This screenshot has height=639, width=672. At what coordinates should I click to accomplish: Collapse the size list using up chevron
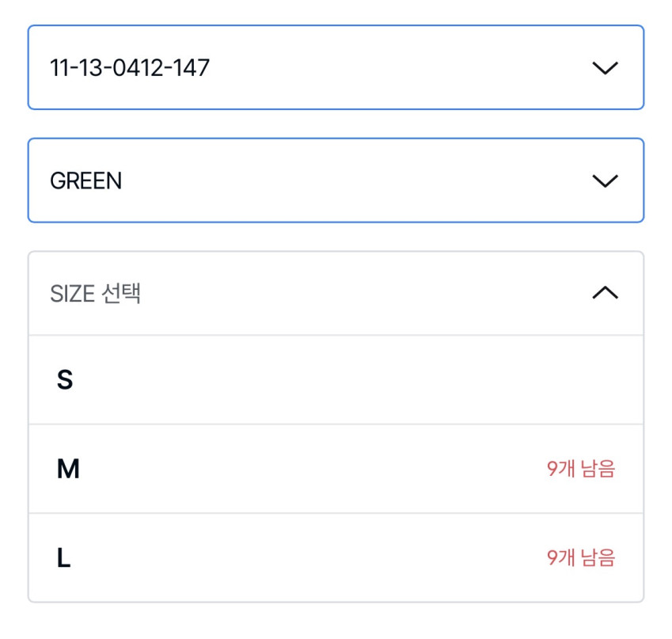click(605, 294)
